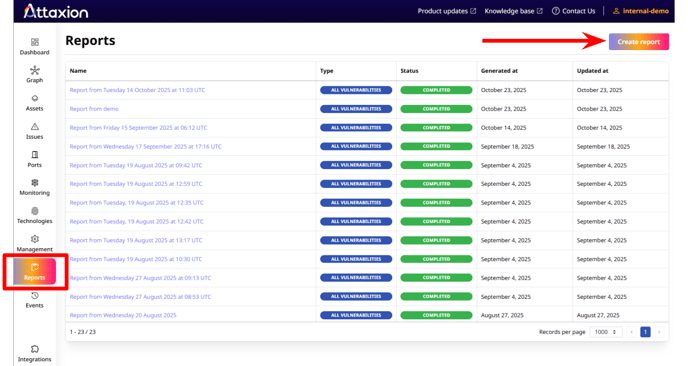Click 'September 18, 2025' Generated at cell
This screenshot has width=688, height=366.
(507, 147)
